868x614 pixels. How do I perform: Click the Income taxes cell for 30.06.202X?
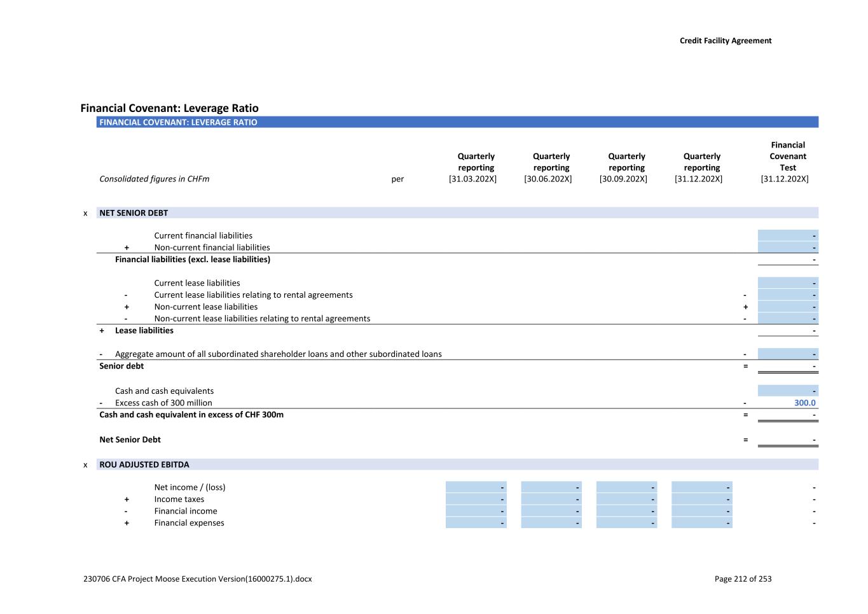(x=551, y=499)
